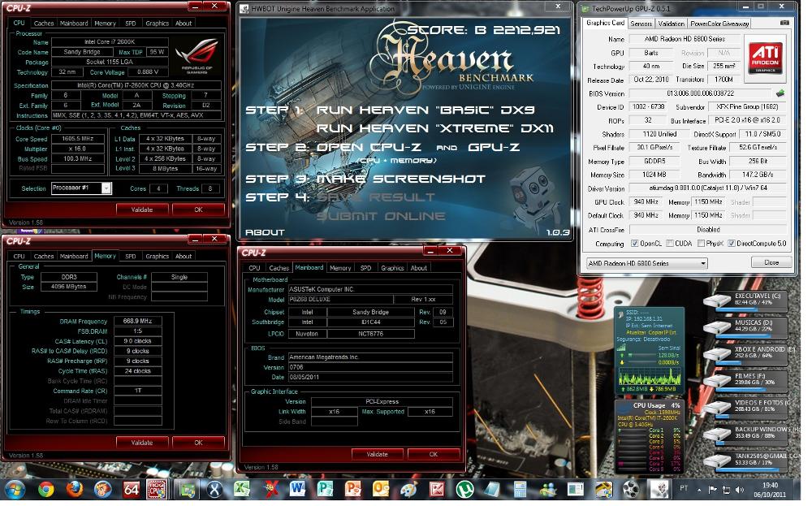Open Excel from the taskbar

point(241,489)
